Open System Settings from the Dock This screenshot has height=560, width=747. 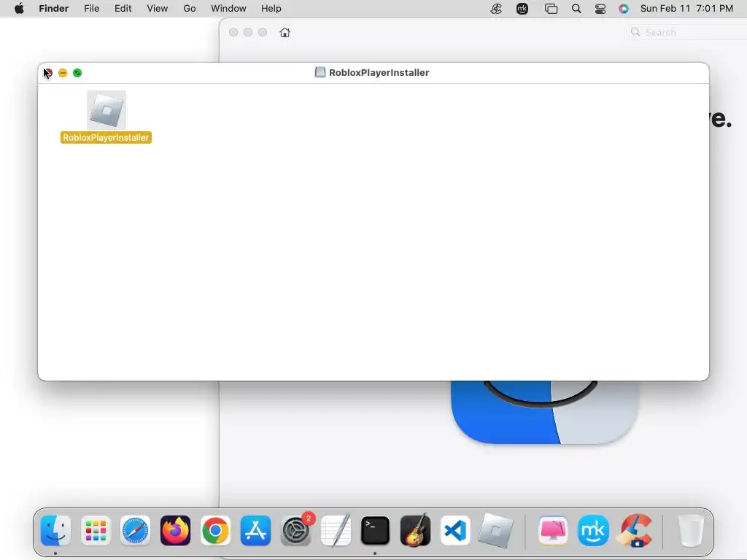pos(295,531)
